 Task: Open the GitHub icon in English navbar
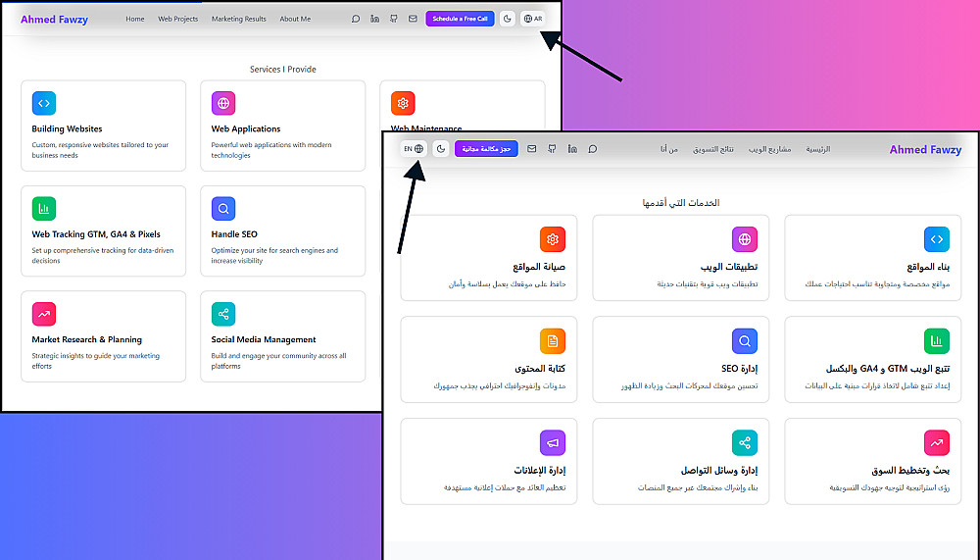(x=394, y=19)
